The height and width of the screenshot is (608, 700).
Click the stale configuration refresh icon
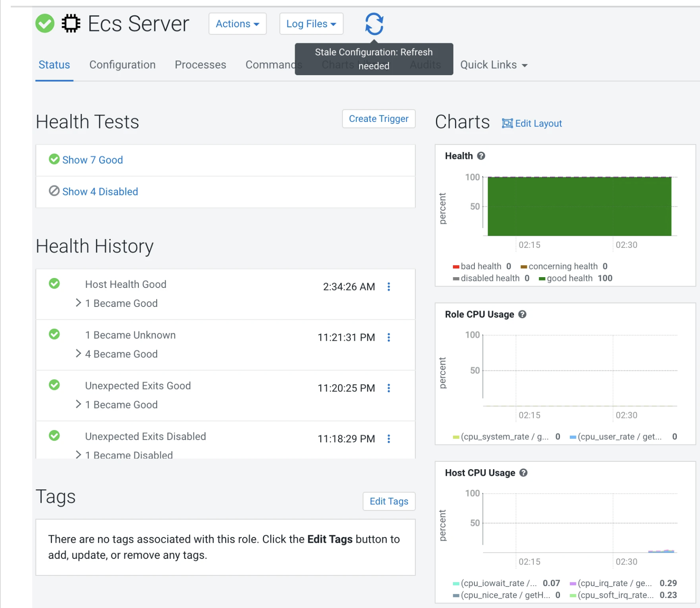374,24
